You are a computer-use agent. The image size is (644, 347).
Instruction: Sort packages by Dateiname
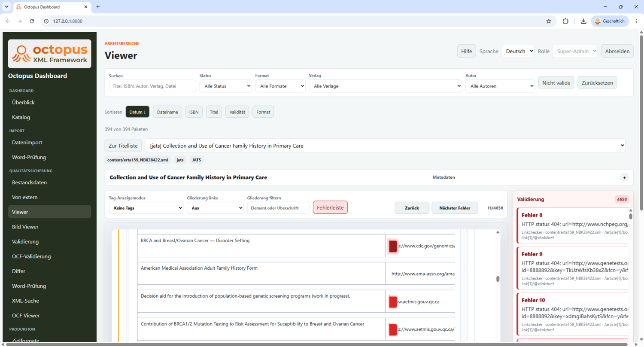(x=167, y=112)
